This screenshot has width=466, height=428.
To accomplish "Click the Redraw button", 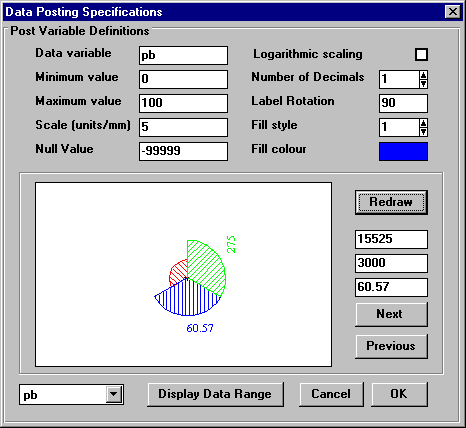I will tap(391, 202).
